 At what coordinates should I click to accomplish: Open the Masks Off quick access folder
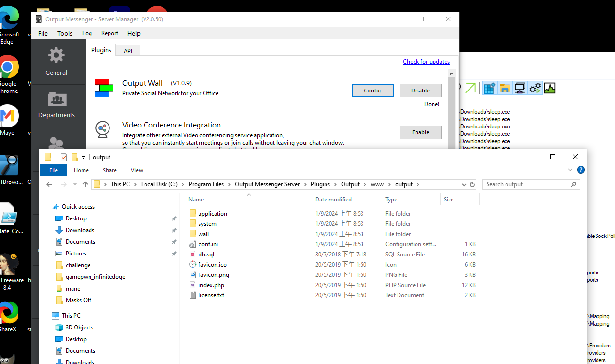(x=78, y=300)
